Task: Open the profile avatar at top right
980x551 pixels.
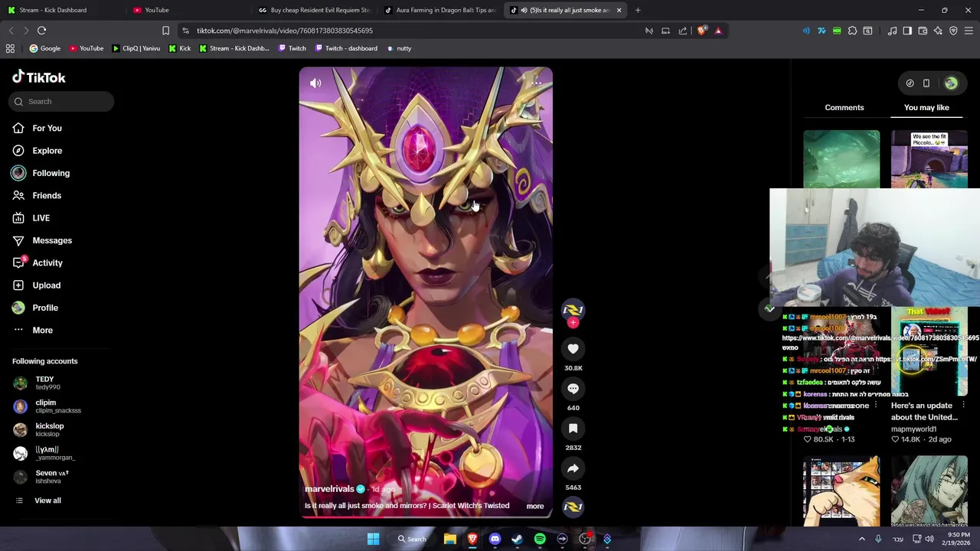Action: tap(951, 83)
